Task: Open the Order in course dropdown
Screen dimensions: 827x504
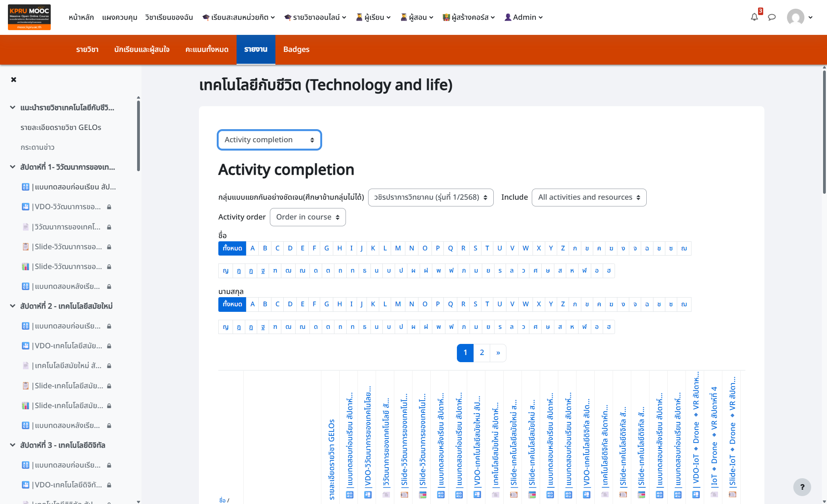Action: (307, 217)
